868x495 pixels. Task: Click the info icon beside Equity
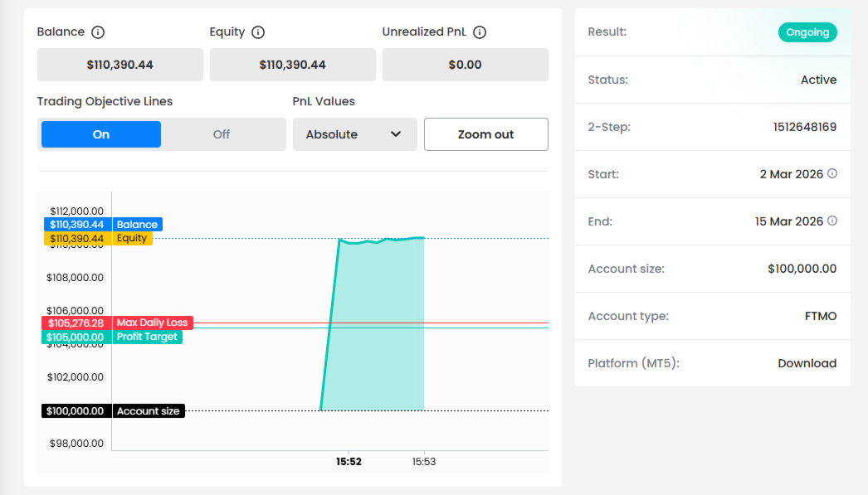[x=258, y=32]
